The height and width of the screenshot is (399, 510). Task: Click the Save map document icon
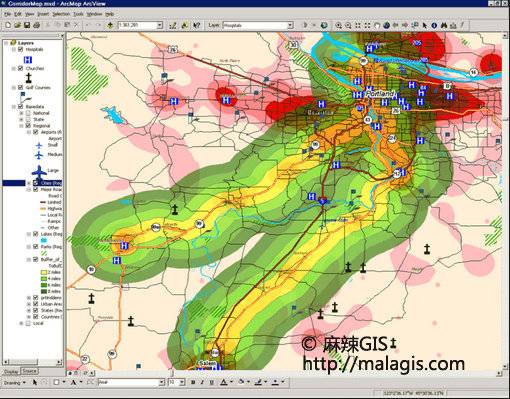pyautogui.click(x=27, y=25)
